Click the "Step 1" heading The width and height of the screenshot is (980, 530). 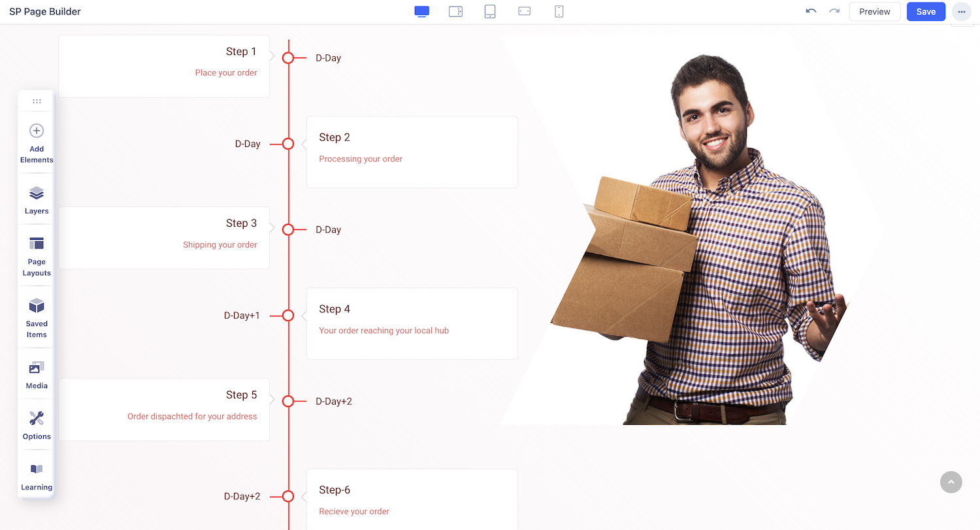click(x=241, y=52)
